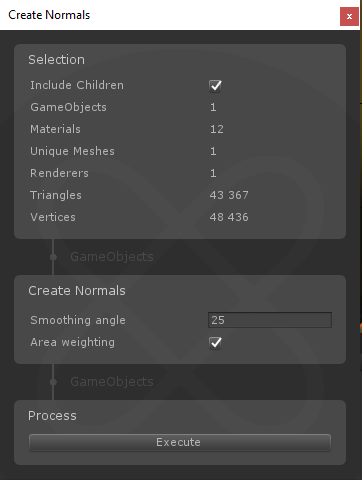Click the Selection panel header
This screenshot has height=480, width=362.
pos(56,60)
